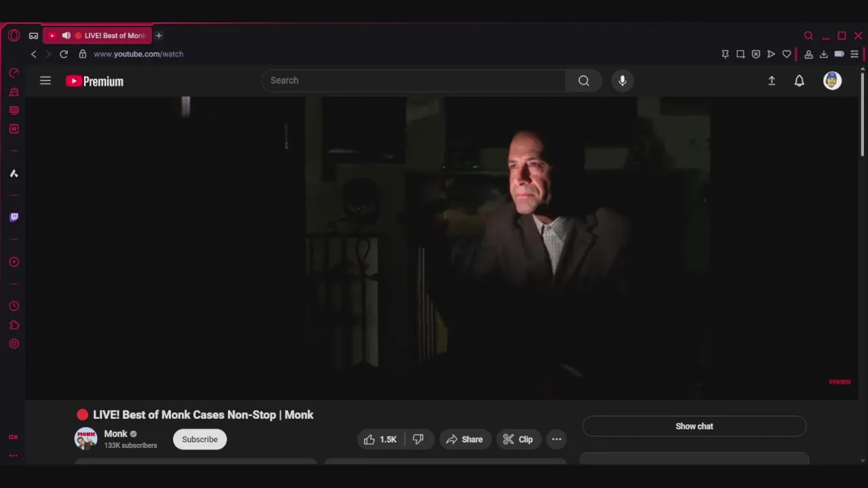Open a new tab with plus
Viewport: 868px width, 488px height.
point(159,35)
